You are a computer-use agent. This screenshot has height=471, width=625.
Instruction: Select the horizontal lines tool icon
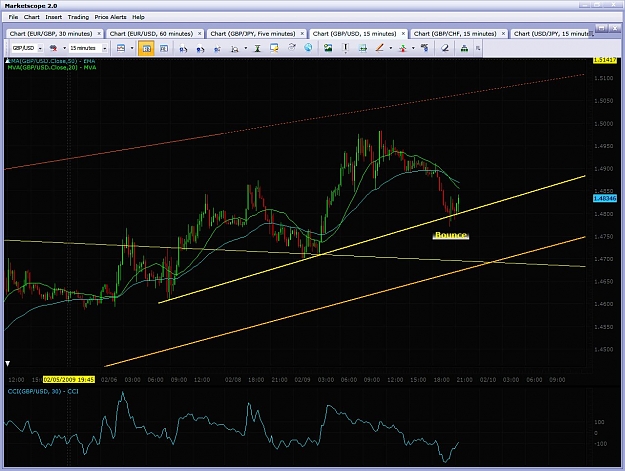click(363, 48)
